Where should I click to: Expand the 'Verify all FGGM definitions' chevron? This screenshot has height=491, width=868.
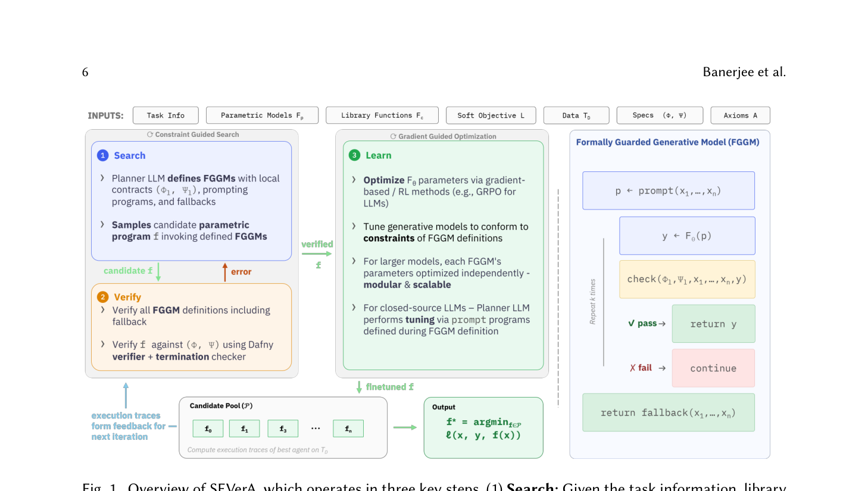coord(103,310)
